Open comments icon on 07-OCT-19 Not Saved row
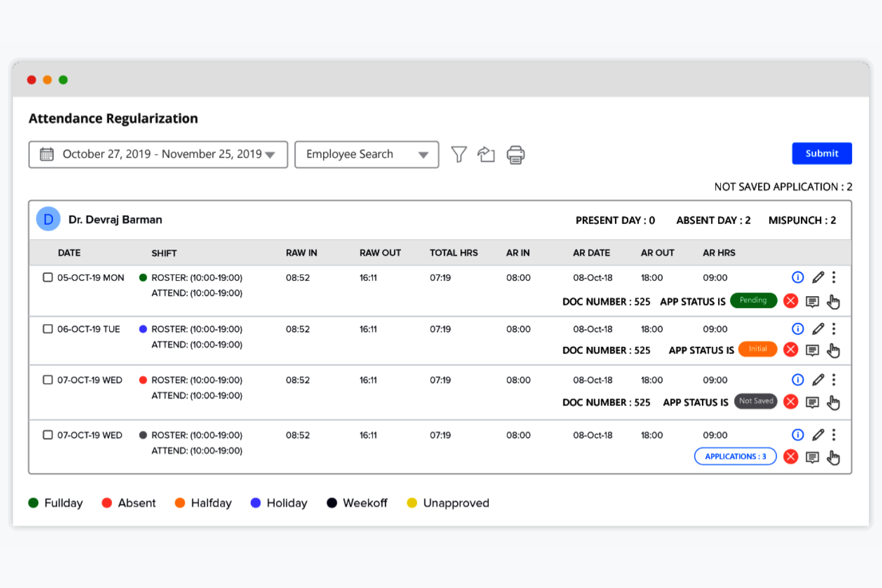This screenshot has height=588, width=882. 812,402
